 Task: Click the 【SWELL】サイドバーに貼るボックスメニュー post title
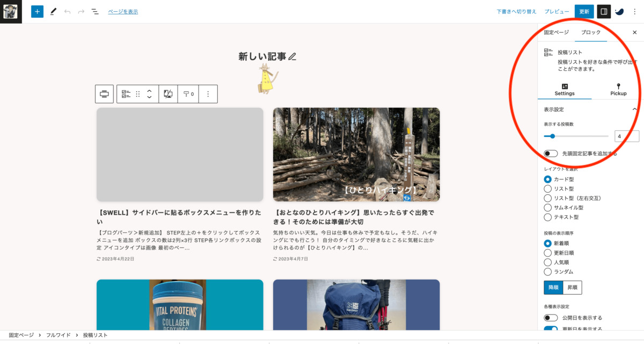point(180,217)
